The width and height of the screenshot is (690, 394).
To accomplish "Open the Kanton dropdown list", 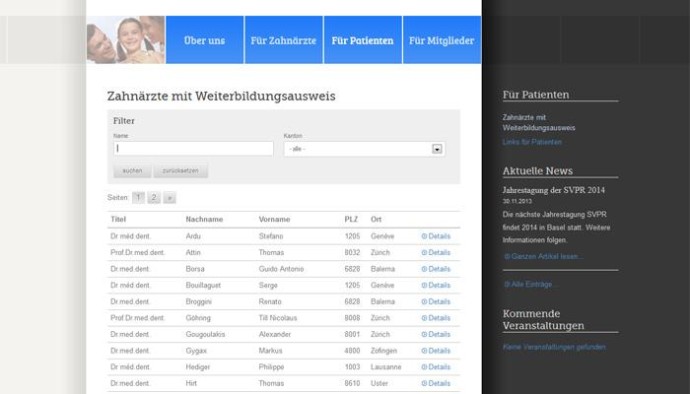I will [x=364, y=149].
